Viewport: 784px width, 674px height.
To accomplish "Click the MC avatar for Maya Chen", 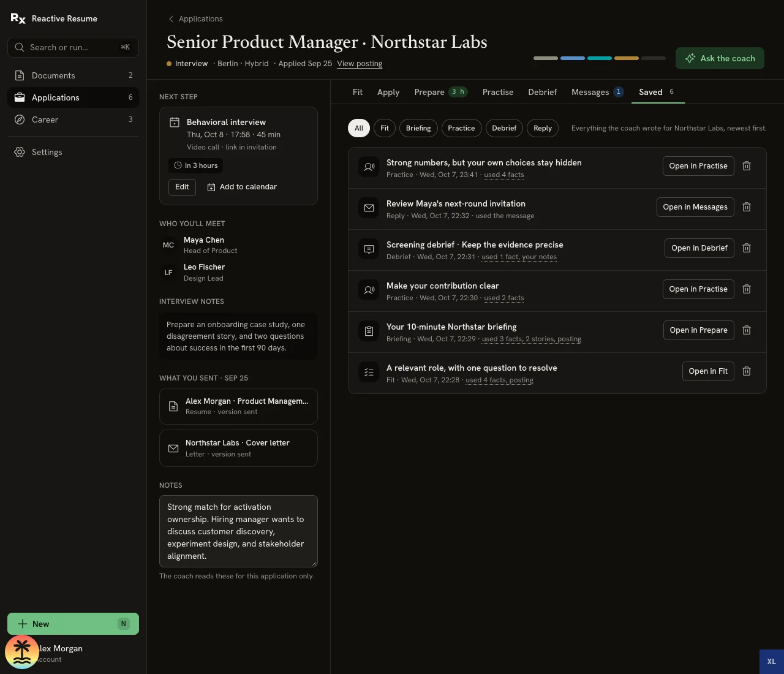I will [x=168, y=245].
